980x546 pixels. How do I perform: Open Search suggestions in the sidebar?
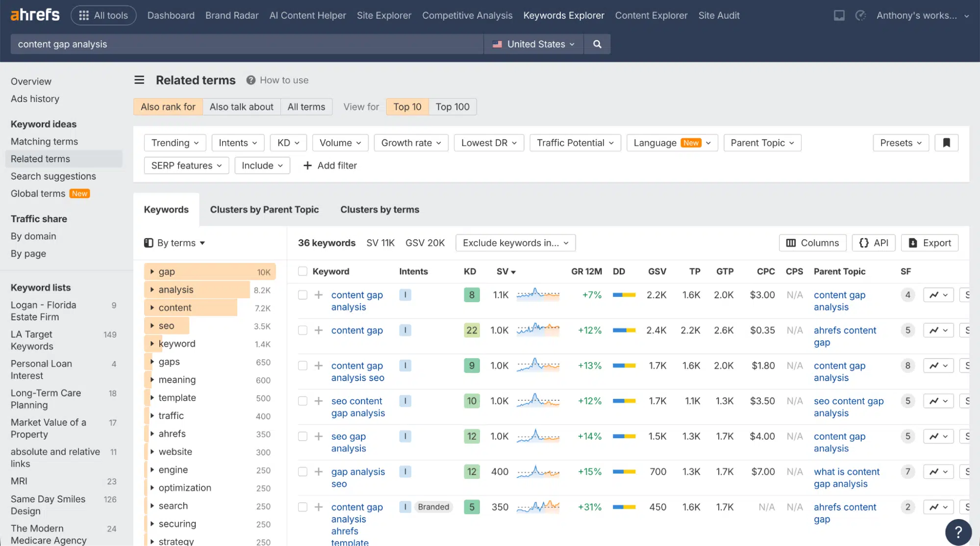(53, 176)
